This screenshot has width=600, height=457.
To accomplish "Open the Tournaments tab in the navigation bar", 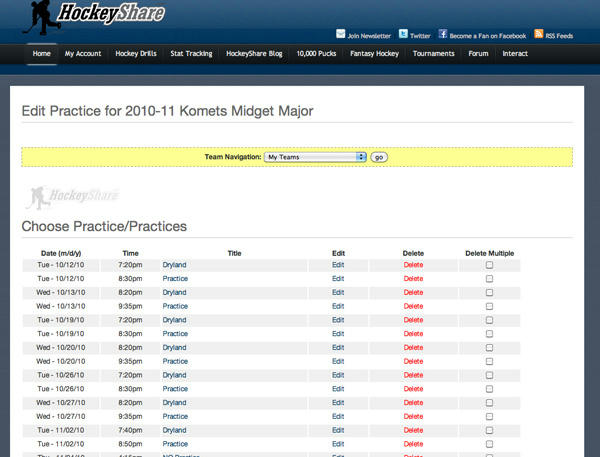I will 432,54.
